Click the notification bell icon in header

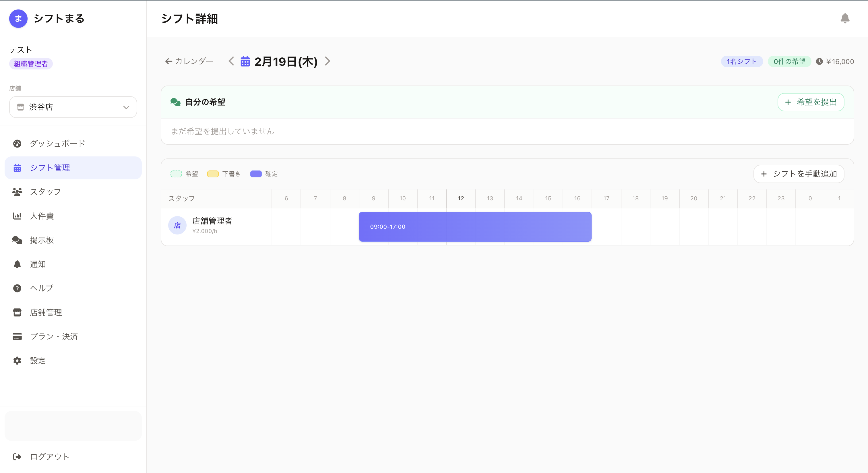click(844, 18)
